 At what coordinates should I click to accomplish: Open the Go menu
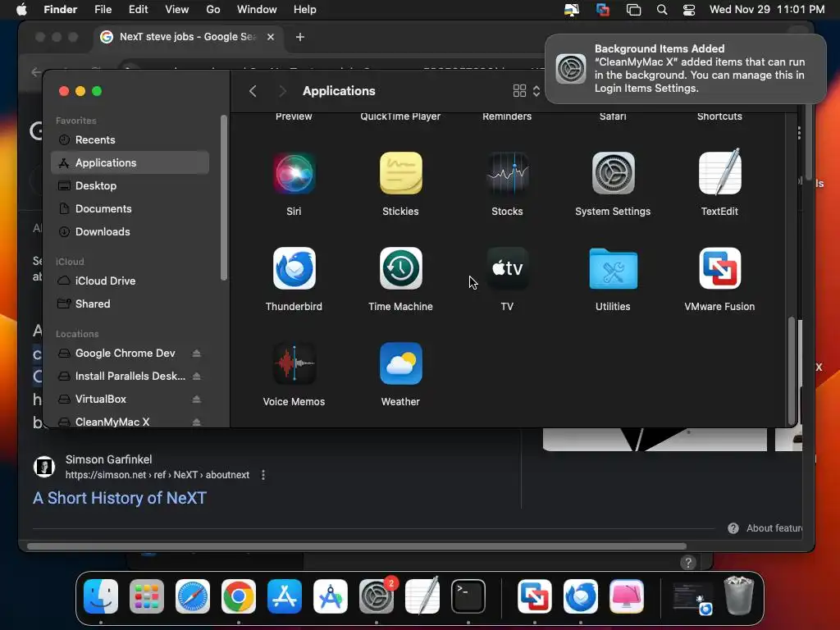(213, 9)
